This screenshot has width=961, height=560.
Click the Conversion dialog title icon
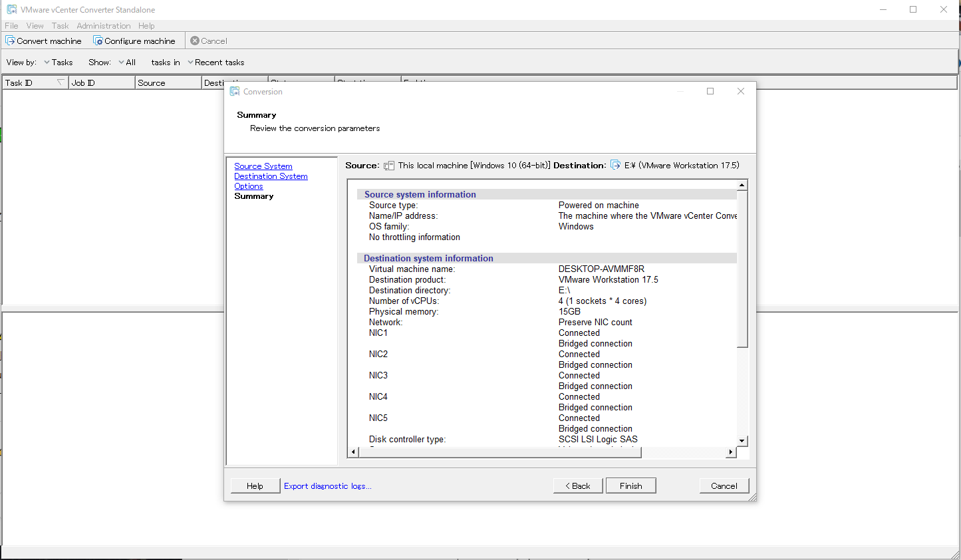235,91
